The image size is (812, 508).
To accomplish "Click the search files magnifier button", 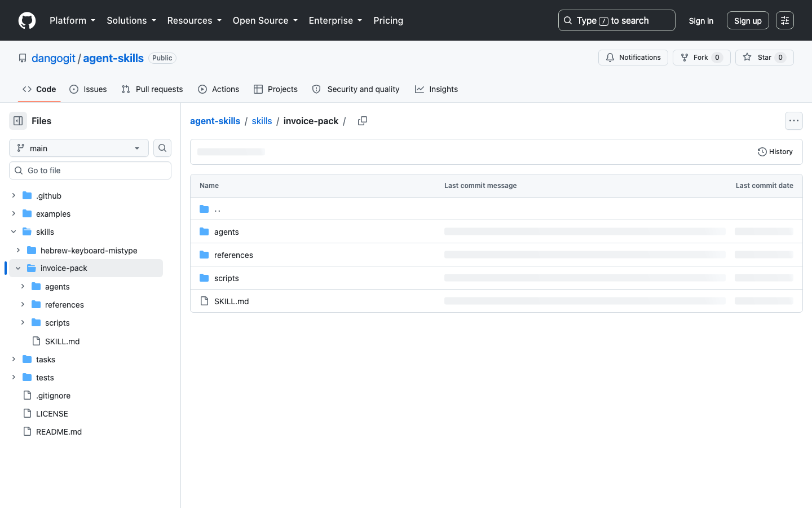I will point(162,148).
